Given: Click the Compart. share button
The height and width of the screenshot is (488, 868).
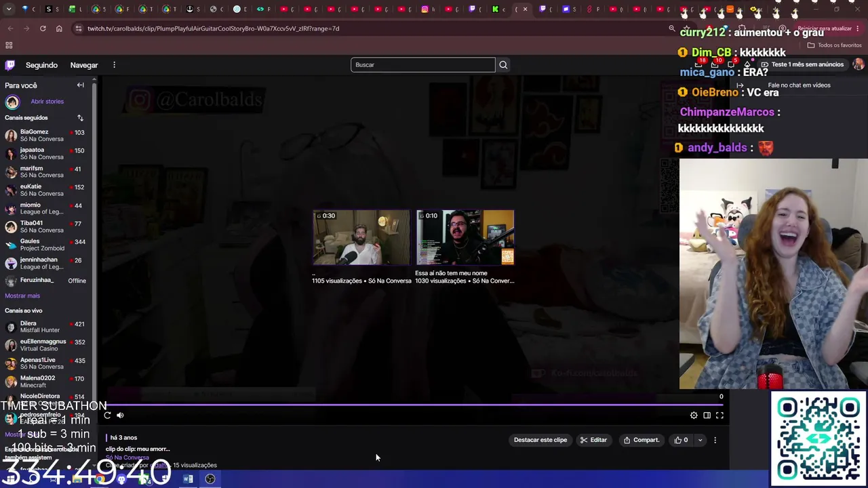Looking at the screenshot, I should point(642,440).
